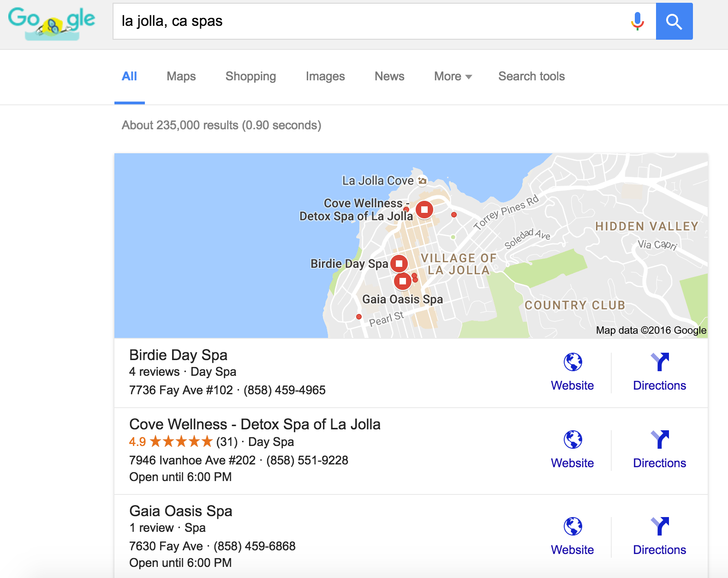The width and height of the screenshot is (728, 578).
Task: Open the Gaia Oasis Spa listing title
Action: click(x=180, y=511)
